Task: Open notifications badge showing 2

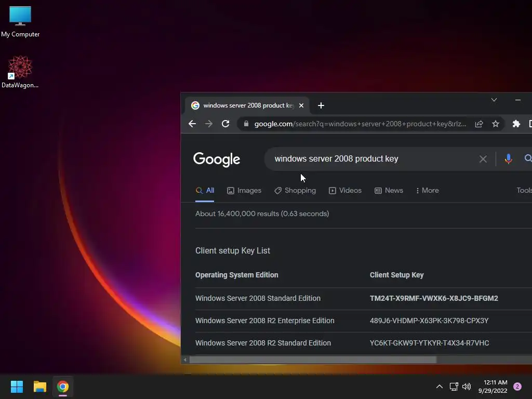Action: [x=517, y=387]
